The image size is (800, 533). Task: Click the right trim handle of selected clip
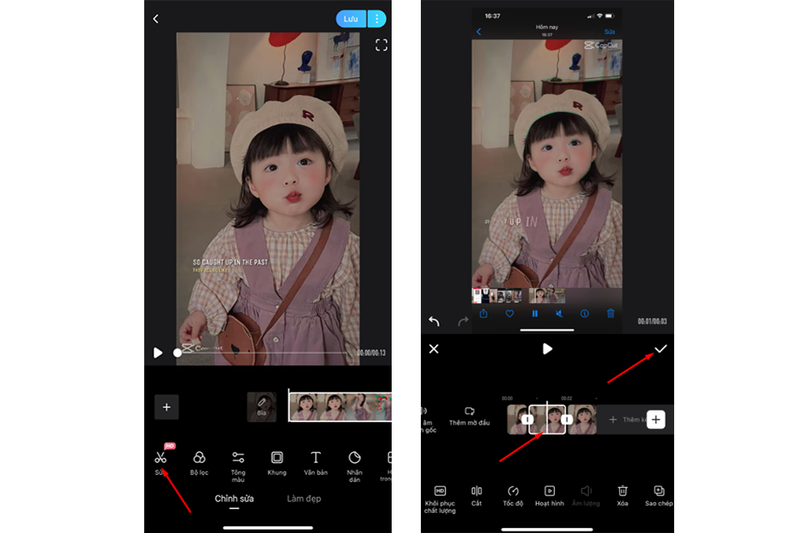pos(566,419)
